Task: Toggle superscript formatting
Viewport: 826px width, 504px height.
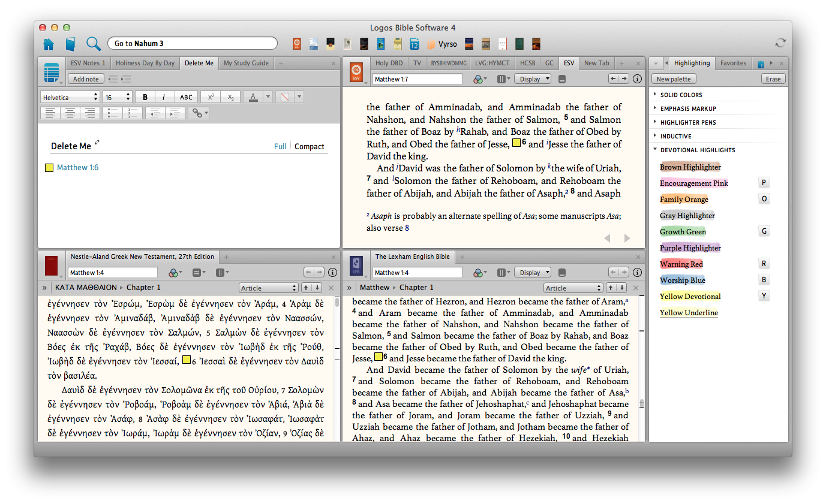Action: 211,97
